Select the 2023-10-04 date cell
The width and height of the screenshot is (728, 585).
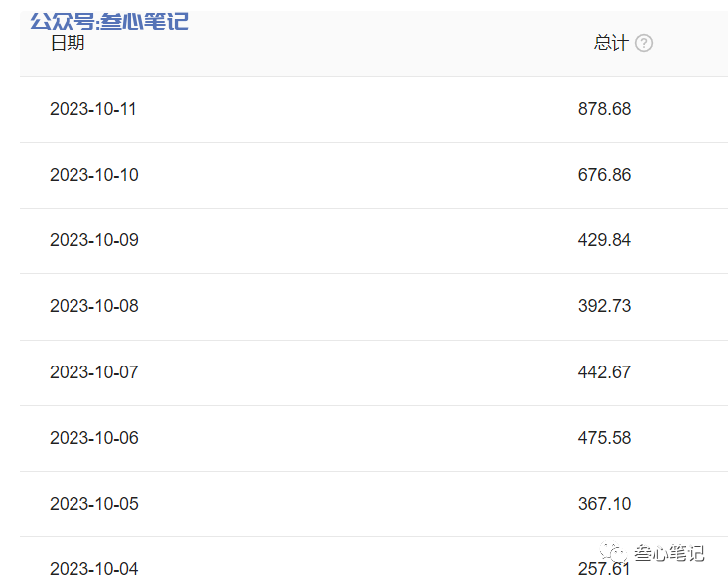tap(94, 569)
